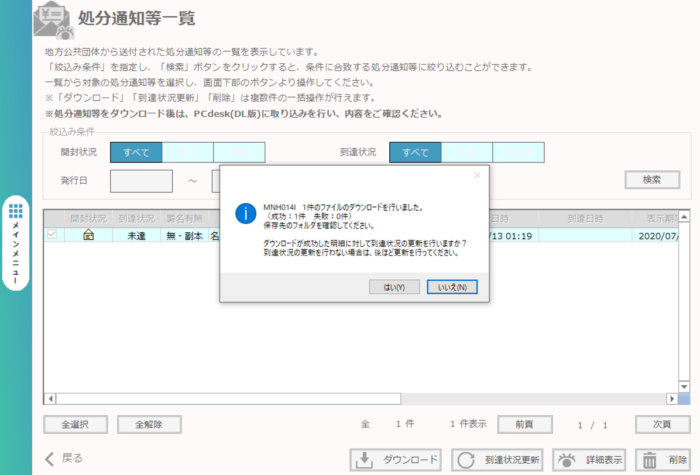700x475 pixels.
Task: Click the 到達状況 column header
Action: (x=137, y=219)
